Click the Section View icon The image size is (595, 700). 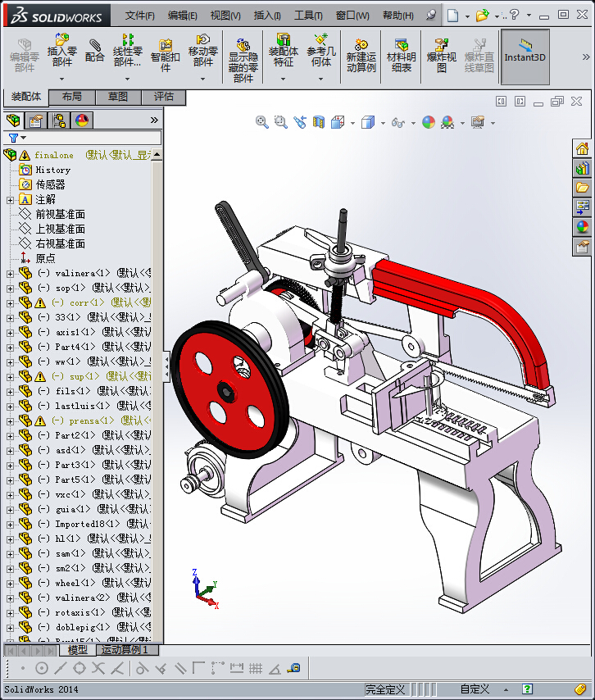click(x=318, y=122)
